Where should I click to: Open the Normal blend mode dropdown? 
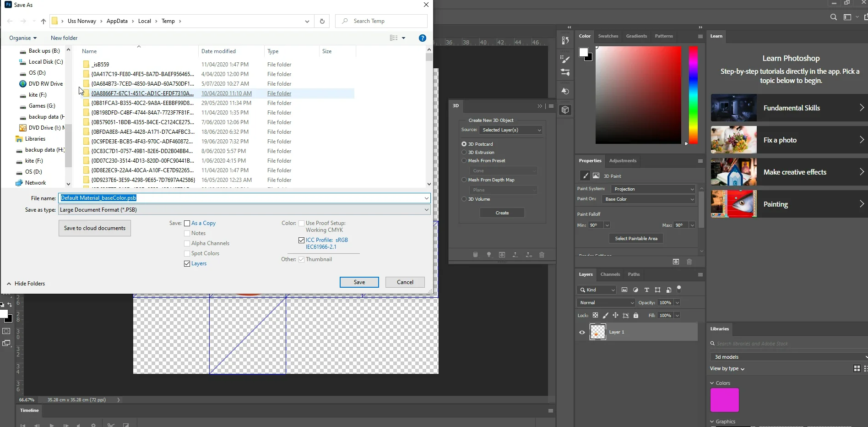point(606,302)
